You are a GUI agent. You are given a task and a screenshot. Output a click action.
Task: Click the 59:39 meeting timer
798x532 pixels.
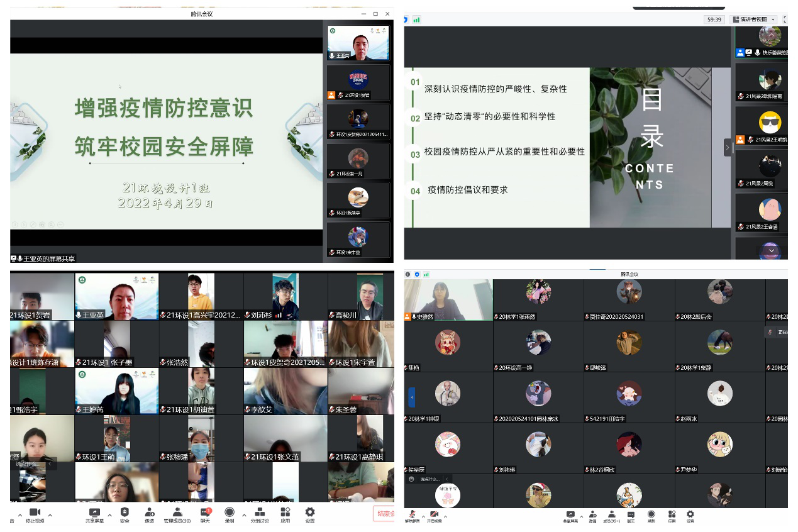[714, 19]
